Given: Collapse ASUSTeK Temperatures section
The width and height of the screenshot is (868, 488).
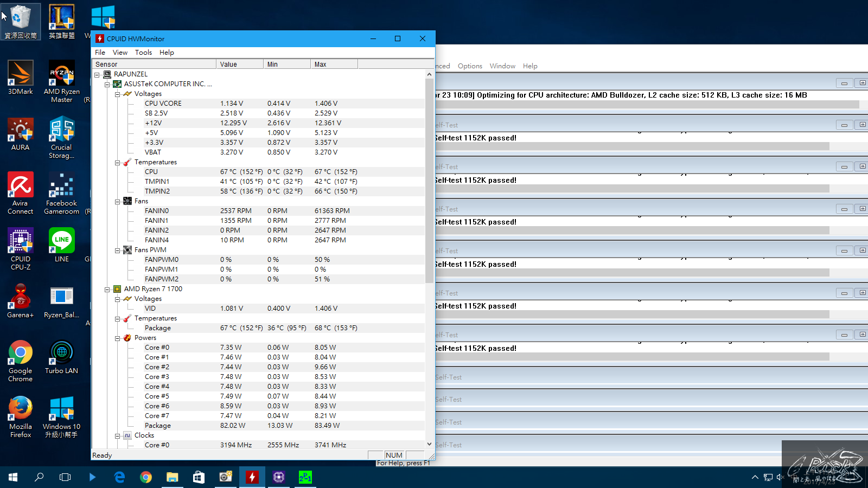Looking at the screenshot, I should [x=118, y=162].
